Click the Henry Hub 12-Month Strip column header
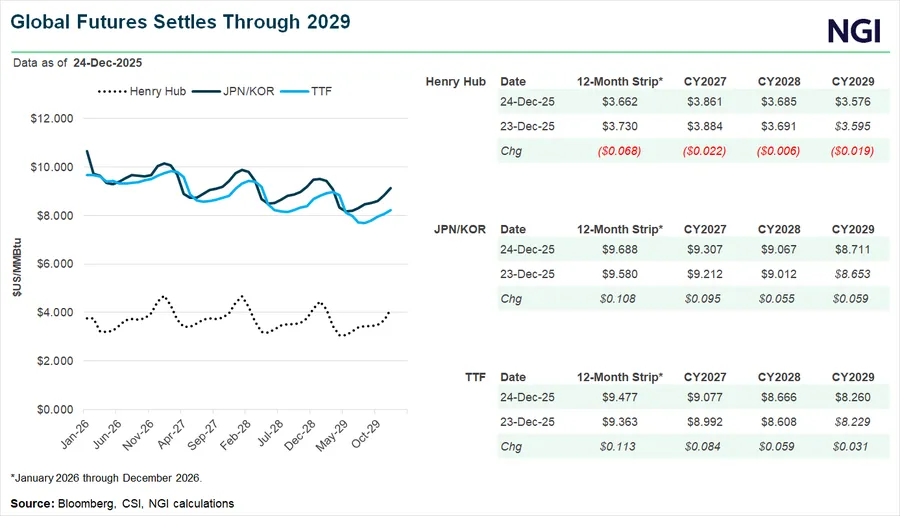This screenshot has width=900, height=516. point(620,81)
